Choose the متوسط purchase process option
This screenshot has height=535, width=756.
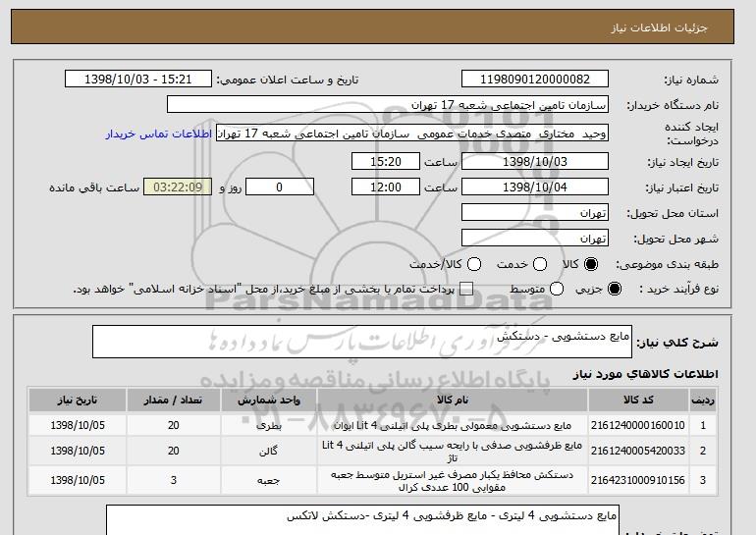pyautogui.click(x=557, y=289)
